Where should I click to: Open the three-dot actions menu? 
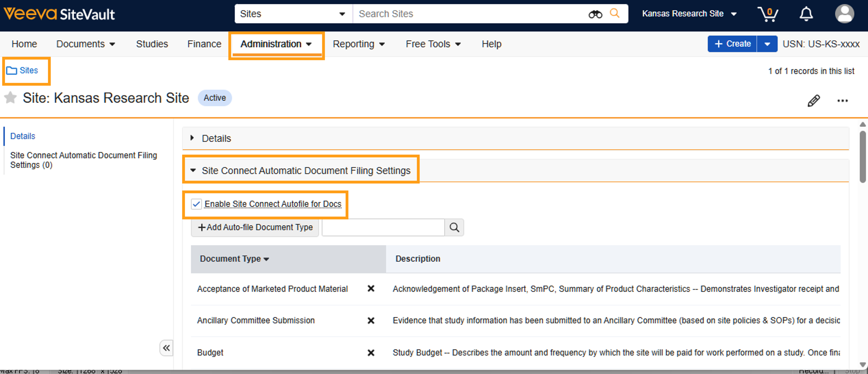coord(842,100)
